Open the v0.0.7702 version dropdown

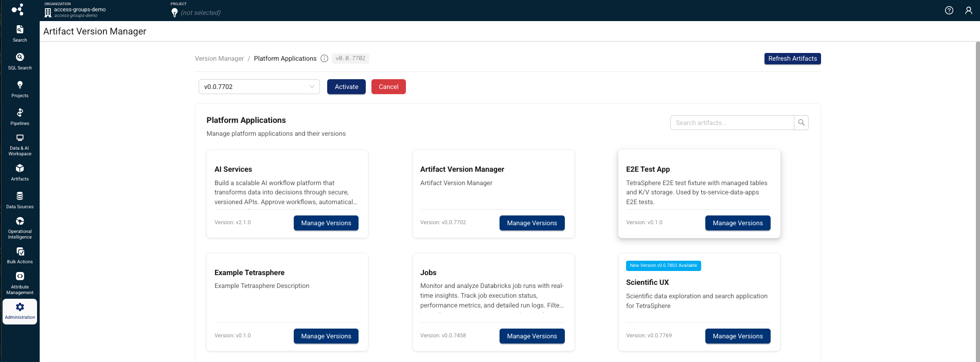[259, 87]
